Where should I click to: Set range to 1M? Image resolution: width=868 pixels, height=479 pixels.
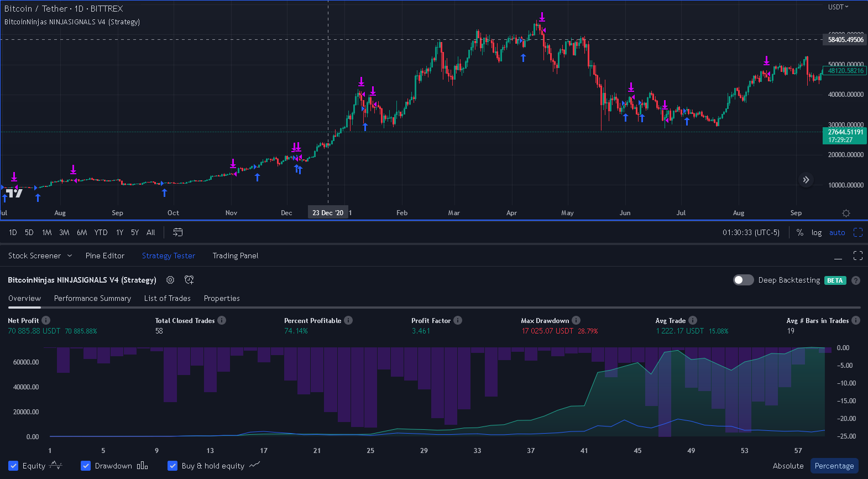pyautogui.click(x=47, y=232)
